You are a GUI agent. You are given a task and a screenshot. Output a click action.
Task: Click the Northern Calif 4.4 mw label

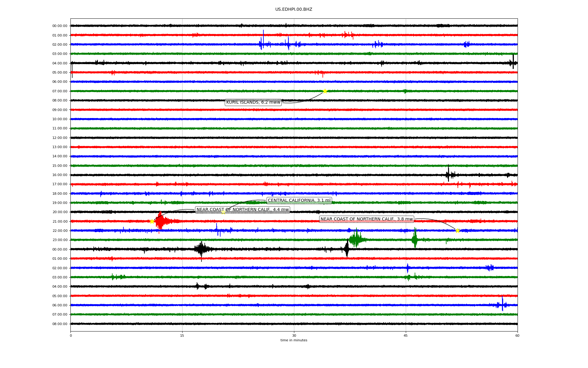243,210
